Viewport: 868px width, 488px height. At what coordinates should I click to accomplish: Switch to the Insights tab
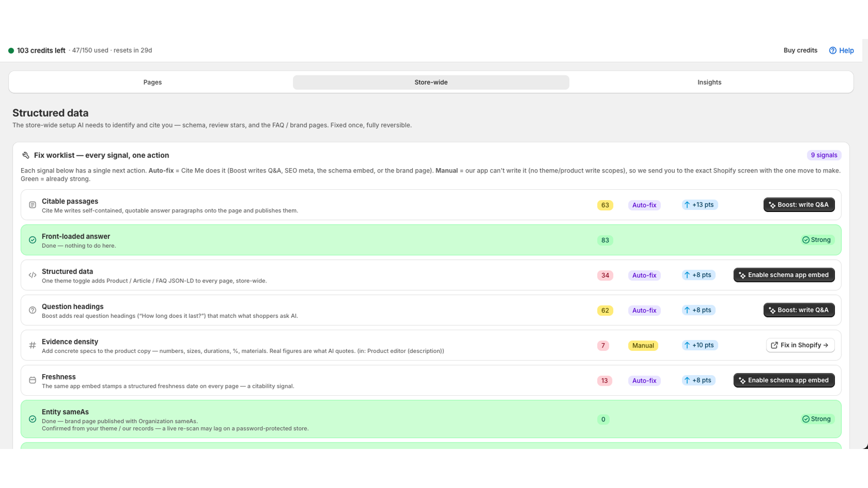click(x=709, y=82)
